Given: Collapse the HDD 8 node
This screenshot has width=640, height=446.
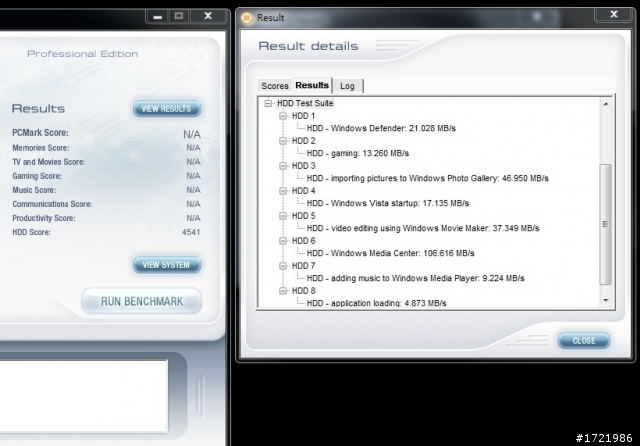Looking at the screenshot, I should point(283,291).
